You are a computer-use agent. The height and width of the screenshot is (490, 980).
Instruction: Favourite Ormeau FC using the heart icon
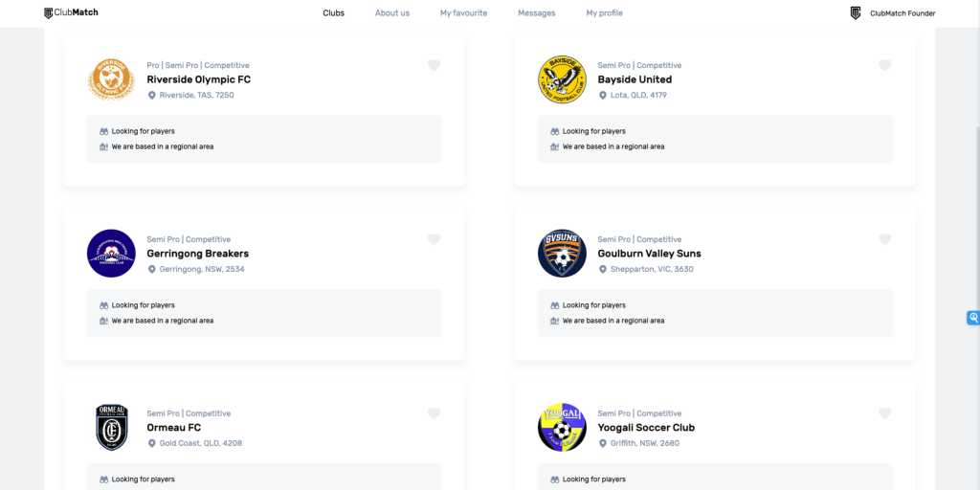(x=434, y=413)
